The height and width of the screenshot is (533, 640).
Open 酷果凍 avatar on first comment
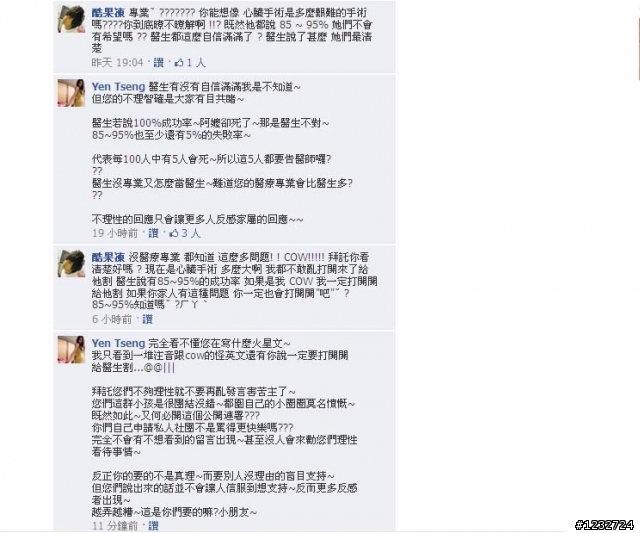71,19
